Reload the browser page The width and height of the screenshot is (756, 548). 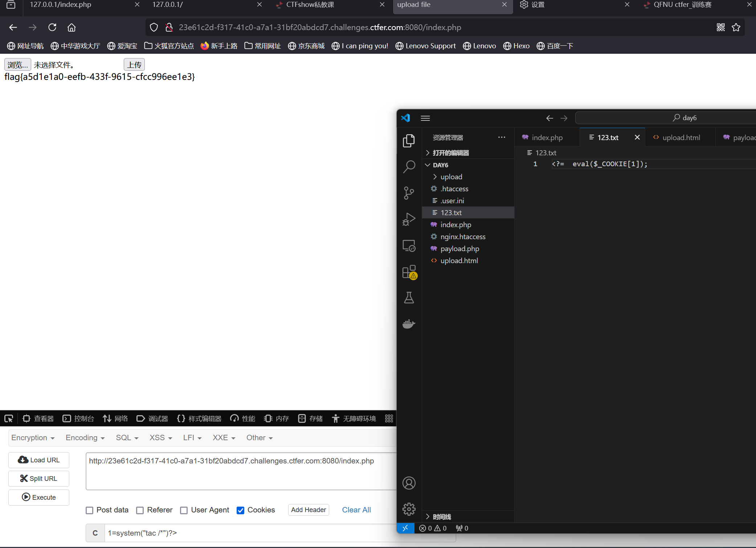(52, 28)
